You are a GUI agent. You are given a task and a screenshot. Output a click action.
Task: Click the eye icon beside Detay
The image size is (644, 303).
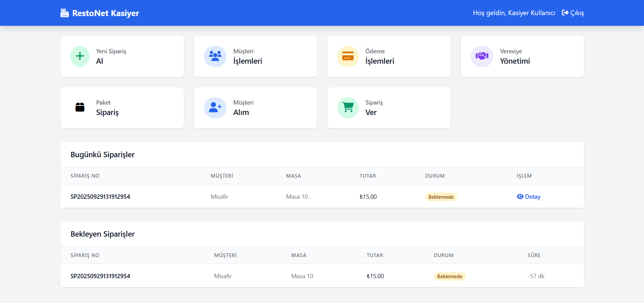tap(520, 197)
